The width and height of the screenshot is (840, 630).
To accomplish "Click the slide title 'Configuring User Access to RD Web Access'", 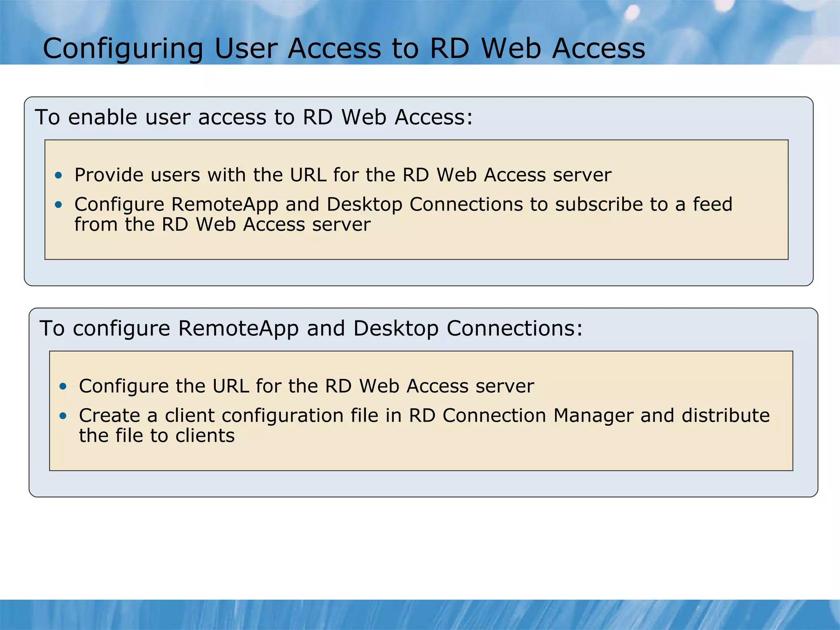I will click(344, 49).
